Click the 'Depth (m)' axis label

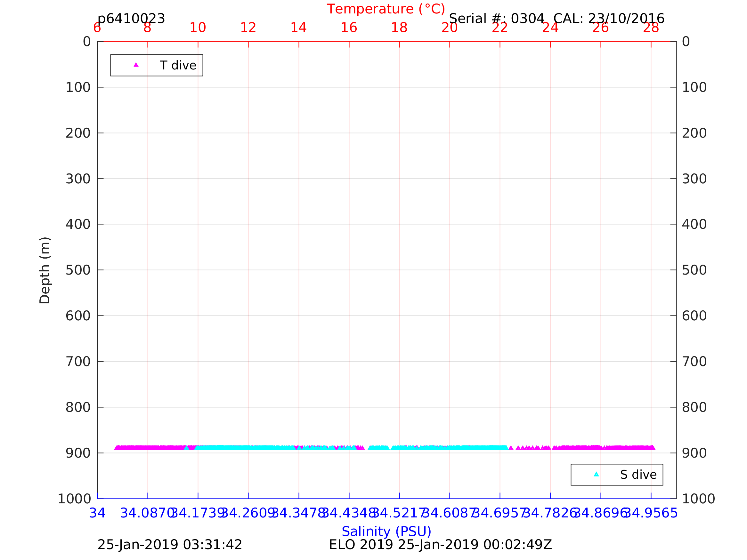tap(45, 270)
